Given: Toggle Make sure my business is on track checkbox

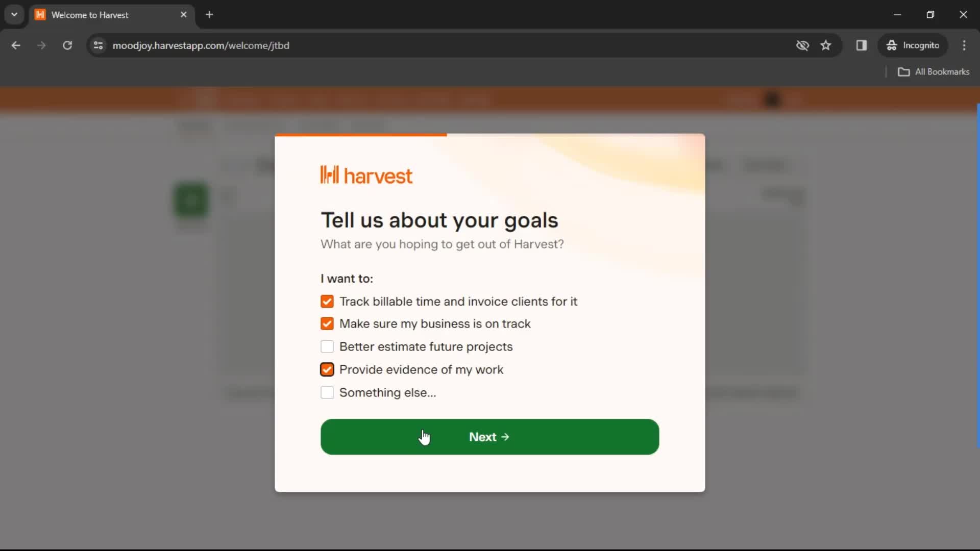Looking at the screenshot, I should 327,323.
